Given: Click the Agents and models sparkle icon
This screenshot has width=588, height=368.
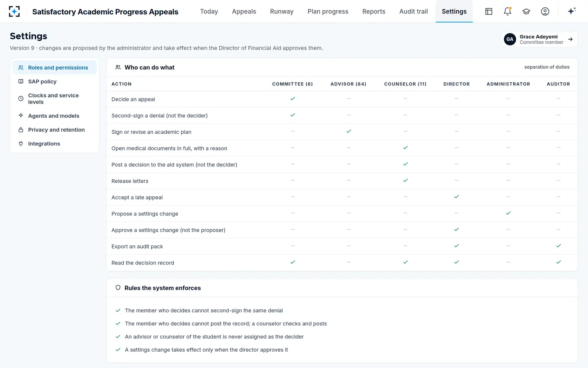Looking at the screenshot, I should 21,116.
